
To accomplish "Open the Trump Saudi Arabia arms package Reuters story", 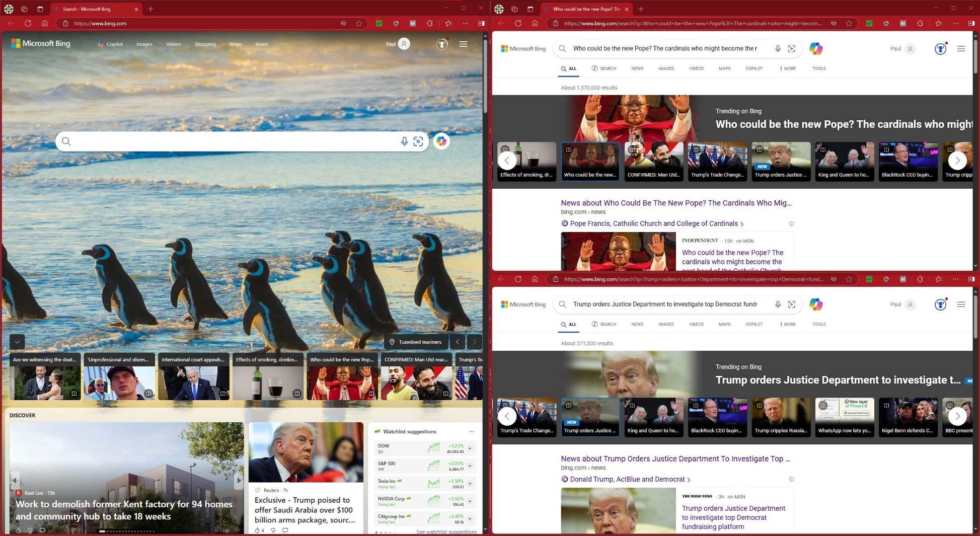I will click(305, 510).
